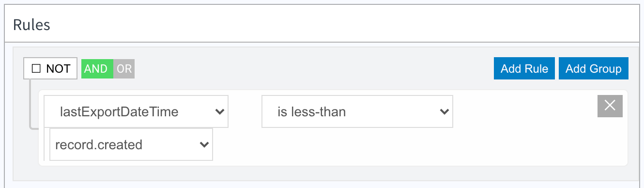Click empty gray area below the rule row
This screenshot has width=644, height=188.
point(320,173)
